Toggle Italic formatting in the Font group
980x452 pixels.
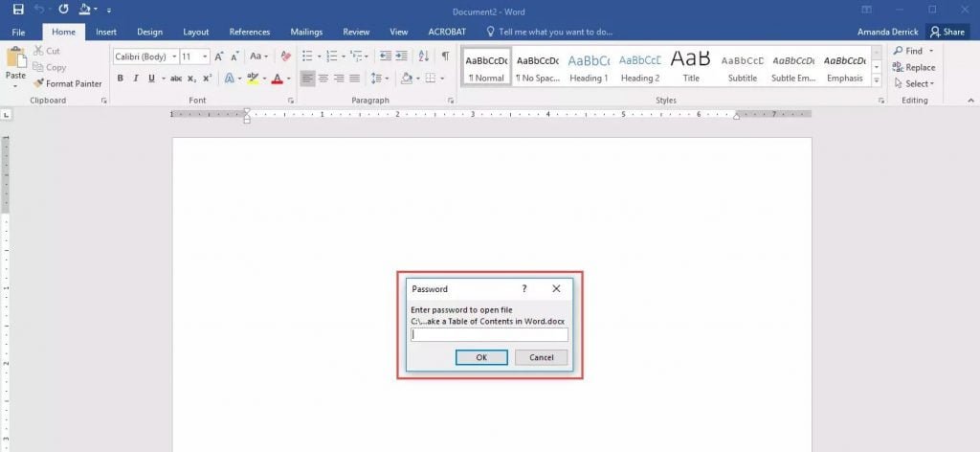tap(136, 79)
